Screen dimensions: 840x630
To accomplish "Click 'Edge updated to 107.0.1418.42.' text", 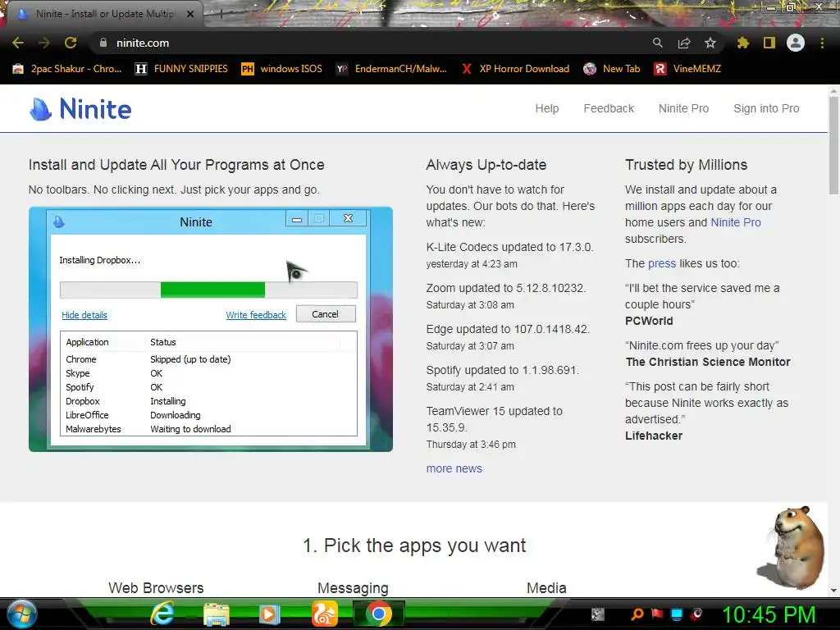I will [x=508, y=329].
